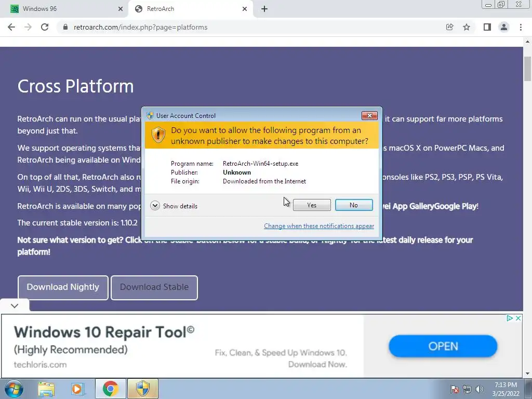532x399 pixels.
Task: Click the Download Stable button
Action: point(154,287)
